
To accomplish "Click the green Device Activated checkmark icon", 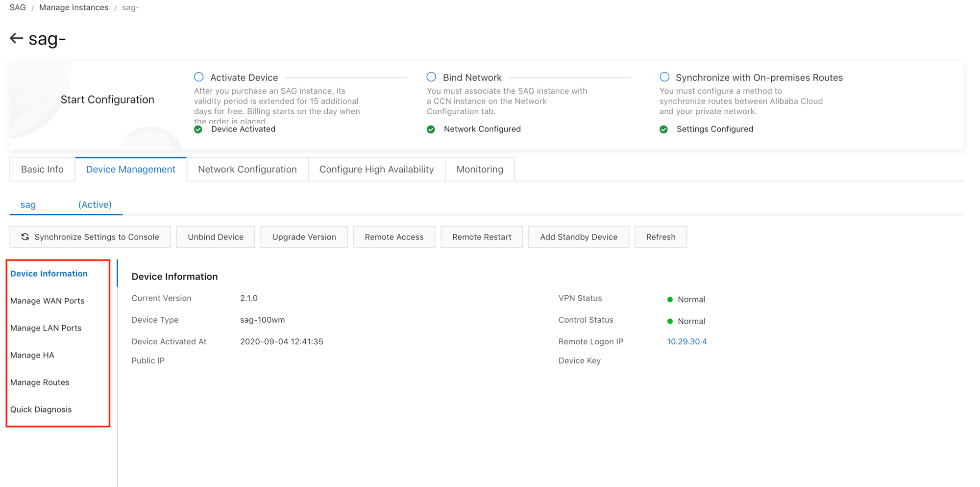I will coord(198,129).
